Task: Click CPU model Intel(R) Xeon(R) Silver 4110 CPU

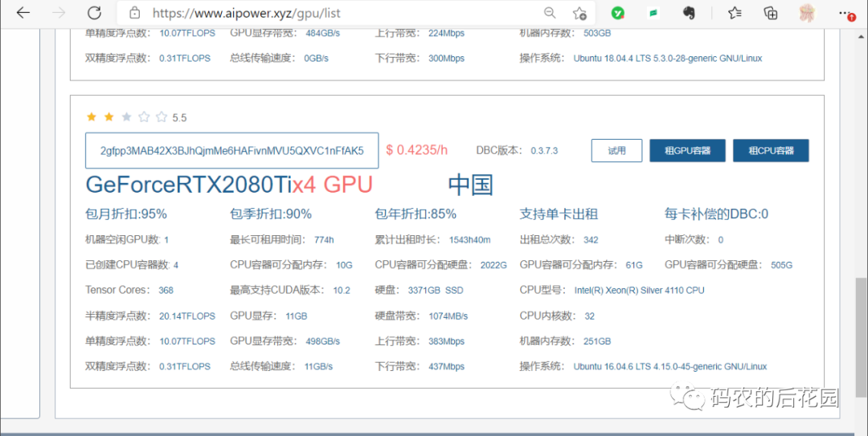Action: pos(640,290)
